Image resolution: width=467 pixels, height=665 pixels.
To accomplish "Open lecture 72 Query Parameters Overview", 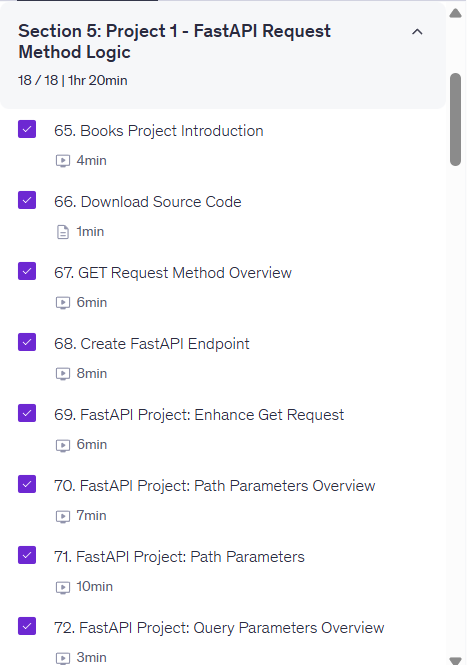I will tap(219, 628).
